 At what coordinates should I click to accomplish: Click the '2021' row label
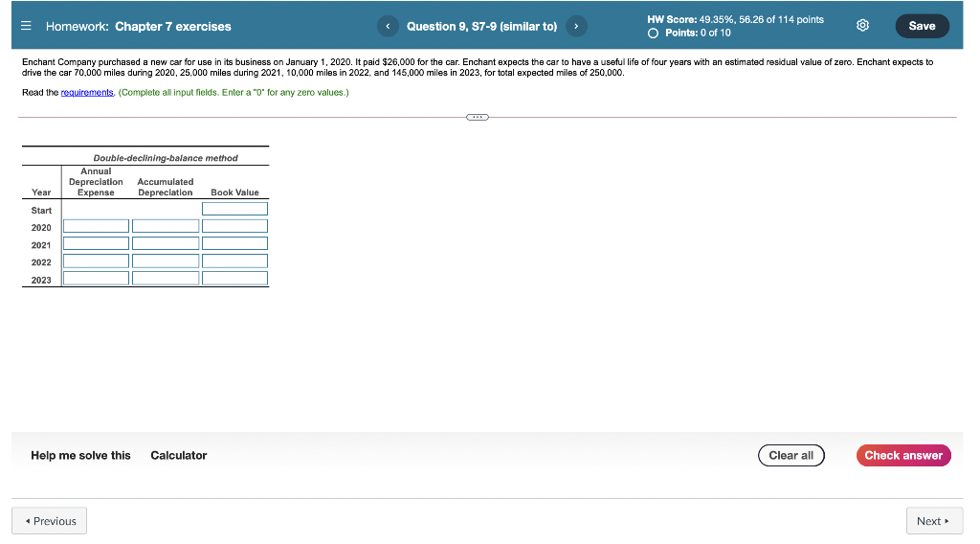(x=41, y=245)
